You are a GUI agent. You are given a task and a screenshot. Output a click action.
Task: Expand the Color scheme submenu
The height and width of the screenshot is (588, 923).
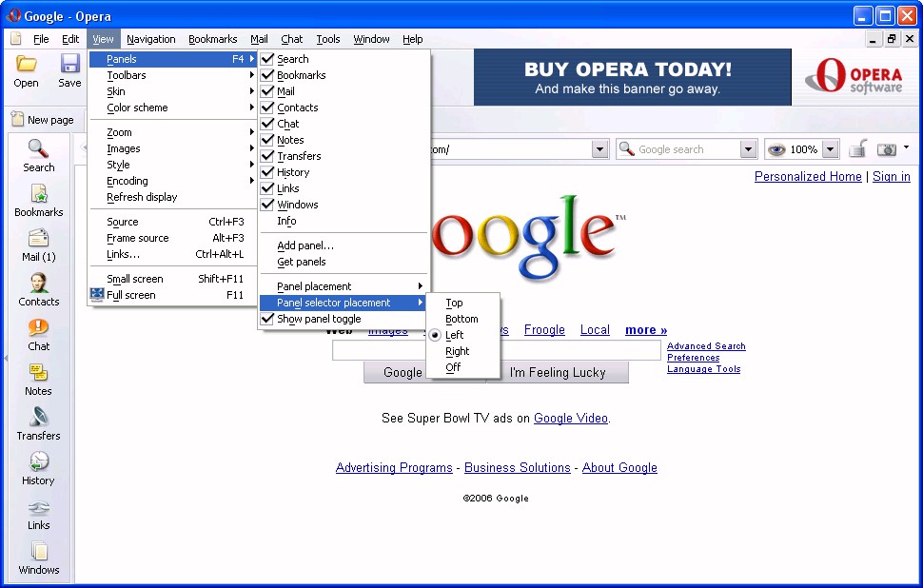172,108
